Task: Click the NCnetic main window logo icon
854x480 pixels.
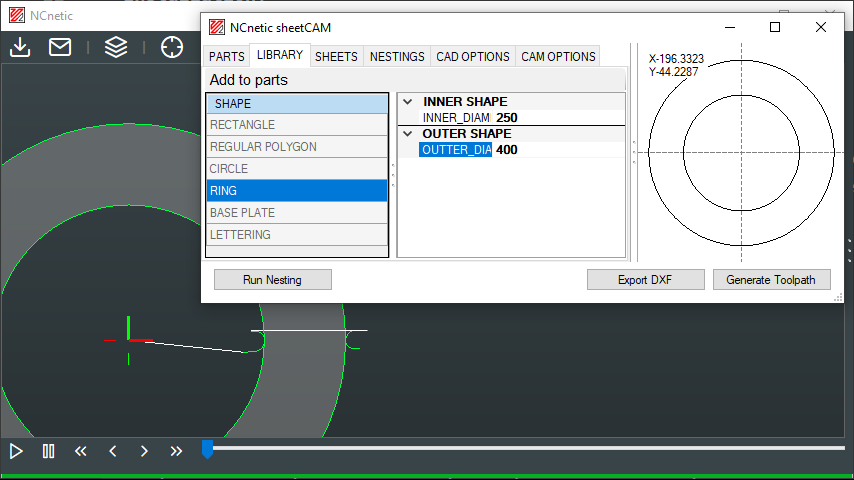Action: [x=17, y=15]
